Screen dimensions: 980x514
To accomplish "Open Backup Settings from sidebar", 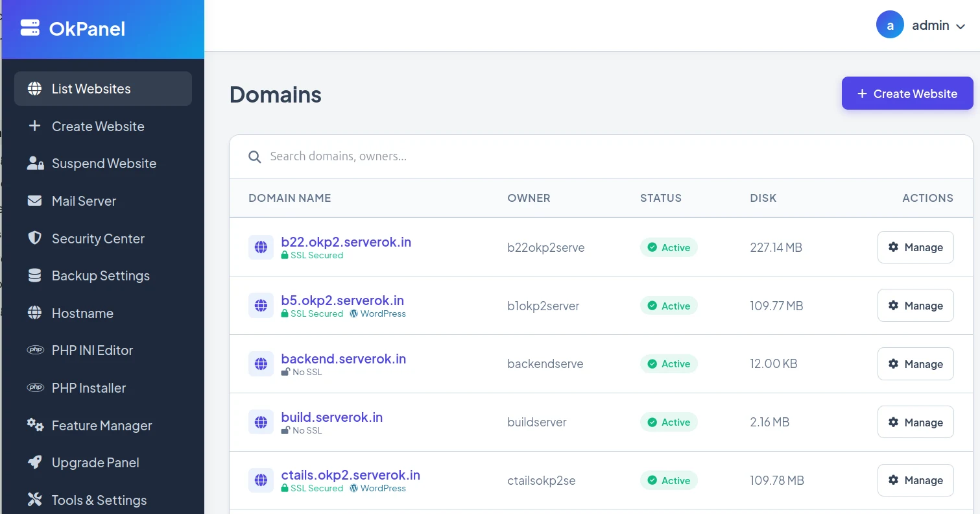I will tap(103, 276).
